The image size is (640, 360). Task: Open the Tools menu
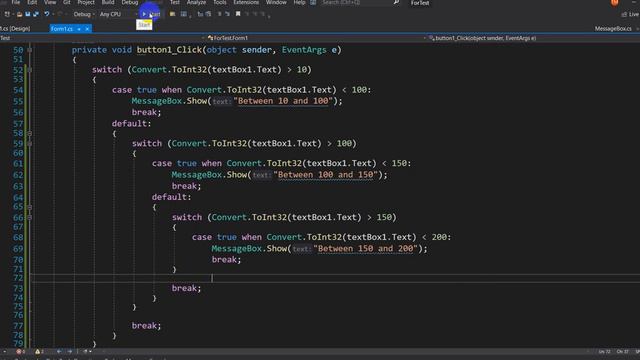tap(220, 2)
